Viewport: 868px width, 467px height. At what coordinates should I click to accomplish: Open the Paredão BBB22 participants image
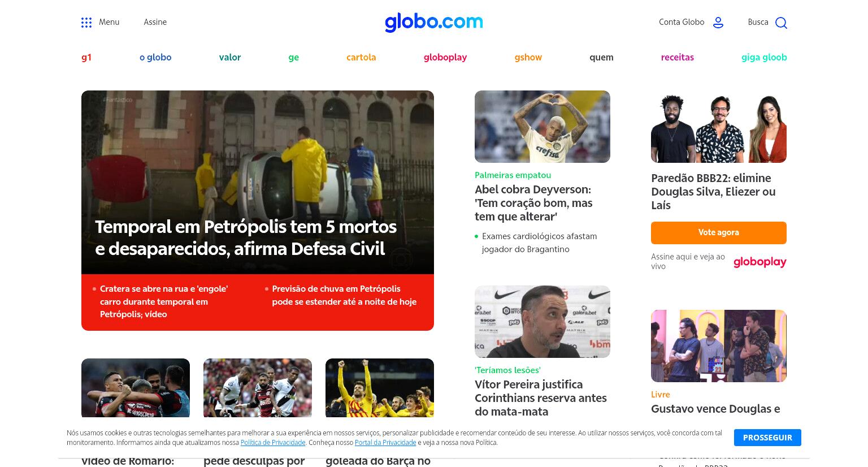point(719,127)
